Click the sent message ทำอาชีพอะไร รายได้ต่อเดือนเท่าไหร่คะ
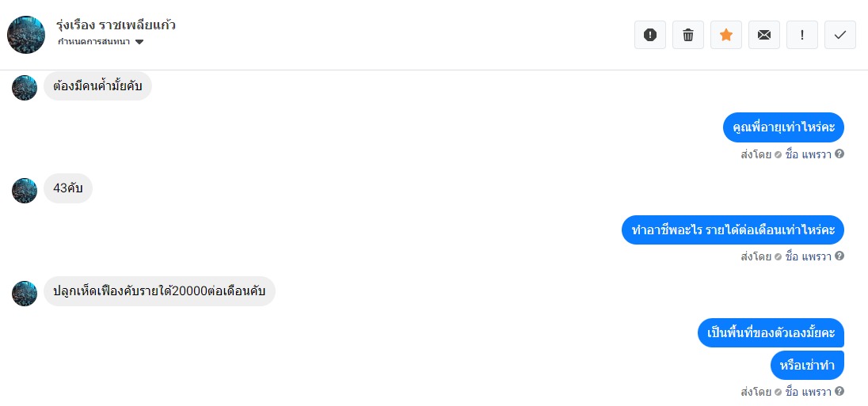 click(x=733, y=230)
